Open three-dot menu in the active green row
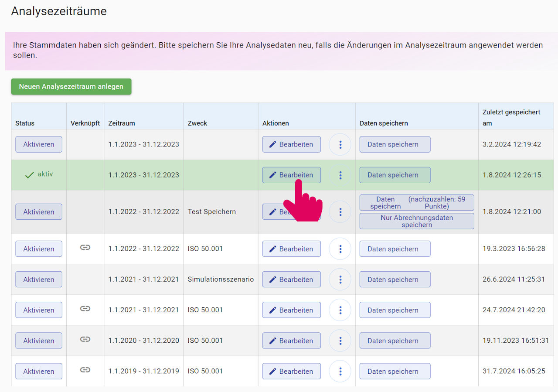 point(340,175)
